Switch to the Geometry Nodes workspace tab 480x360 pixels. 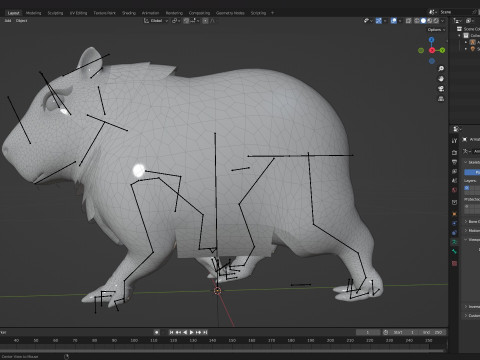(230, 13)
